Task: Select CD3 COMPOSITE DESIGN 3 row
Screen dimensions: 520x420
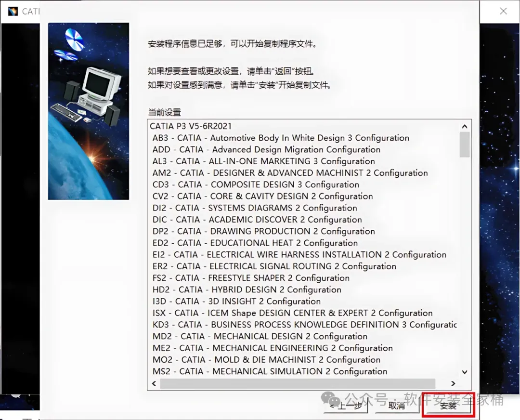Action: pos(256,184)
